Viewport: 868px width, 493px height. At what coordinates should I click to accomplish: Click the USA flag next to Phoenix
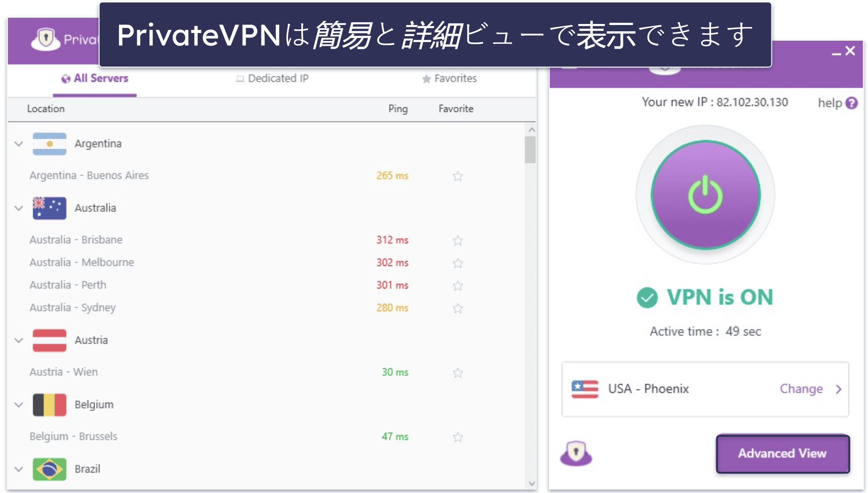[x=585, y=389]
